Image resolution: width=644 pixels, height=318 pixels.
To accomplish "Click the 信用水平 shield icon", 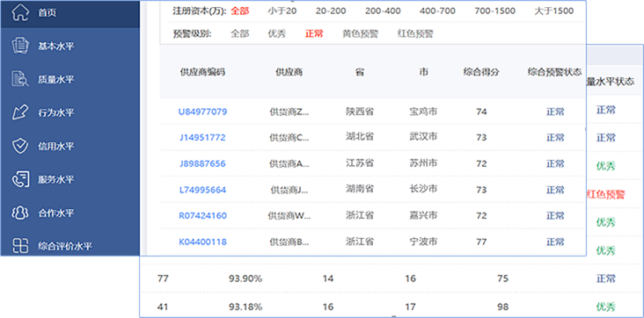I will (x=20, y=146).
